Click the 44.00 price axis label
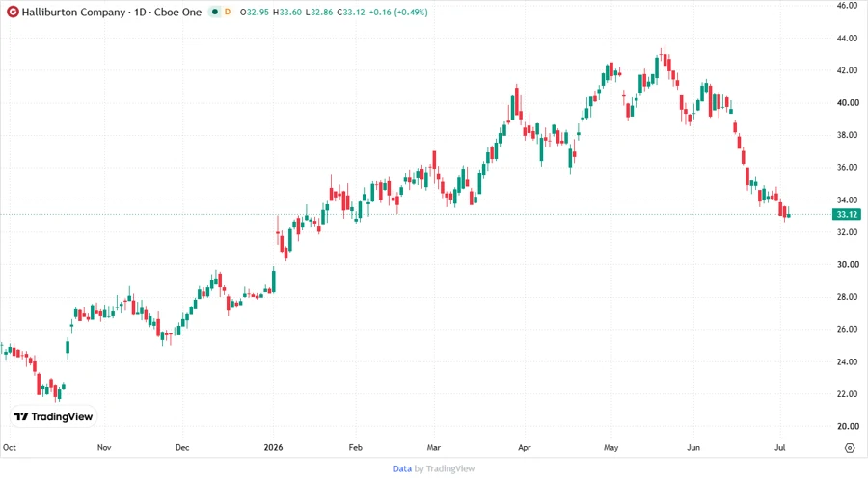 click(848, 39)
